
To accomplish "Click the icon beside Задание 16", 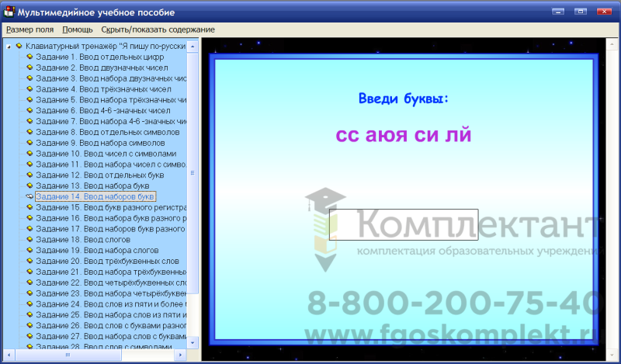I will coord(29,217).
